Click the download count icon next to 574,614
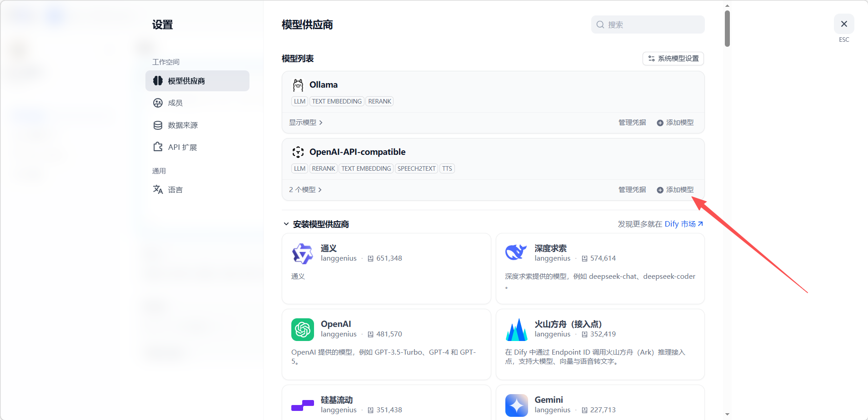 pyautogui.click(x=584, y=258)
